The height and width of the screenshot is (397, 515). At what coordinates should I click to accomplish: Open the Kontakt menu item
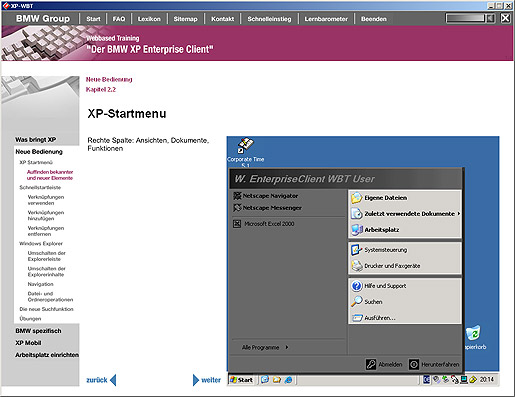[222, 19]
